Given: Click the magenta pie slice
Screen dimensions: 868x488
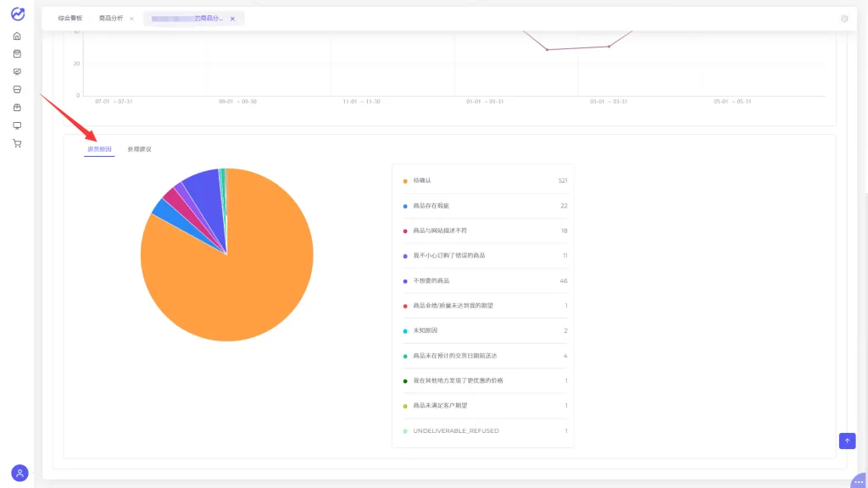Looking at the screenshot, I should [x=178, y=202].
